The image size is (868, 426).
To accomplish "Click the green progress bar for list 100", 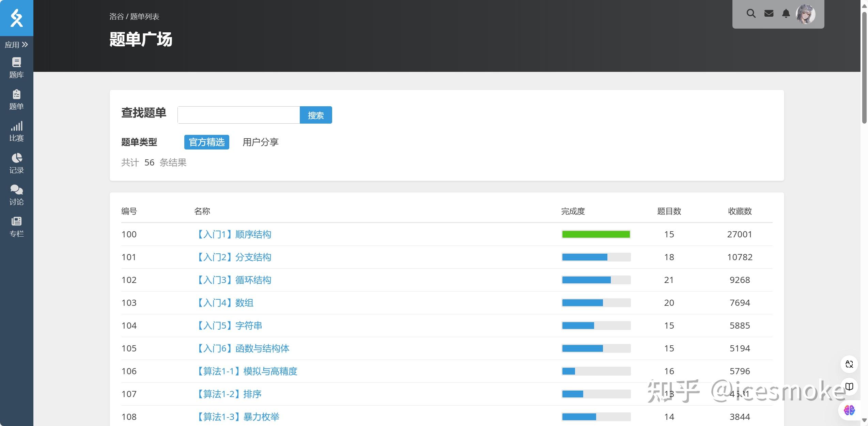I will point(596,234).
